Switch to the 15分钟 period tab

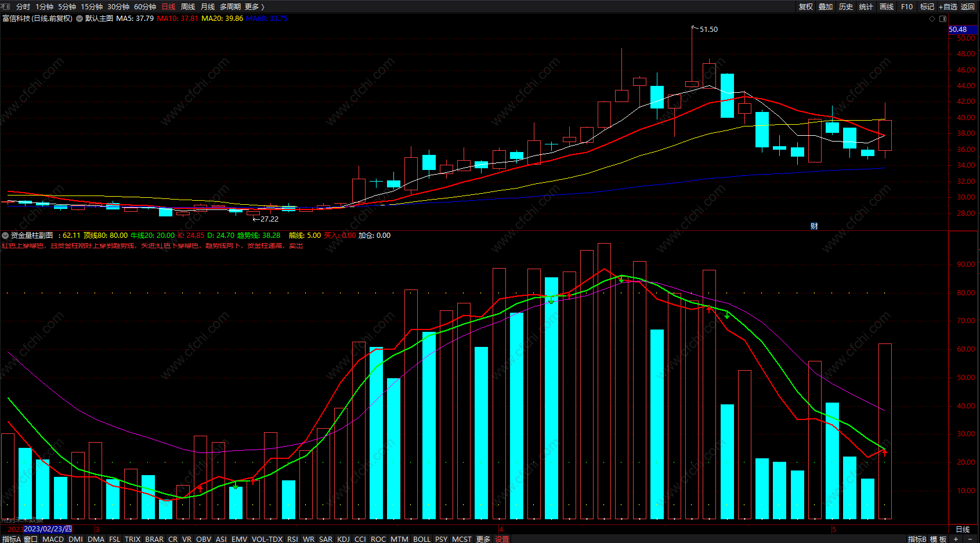point(92,6)
